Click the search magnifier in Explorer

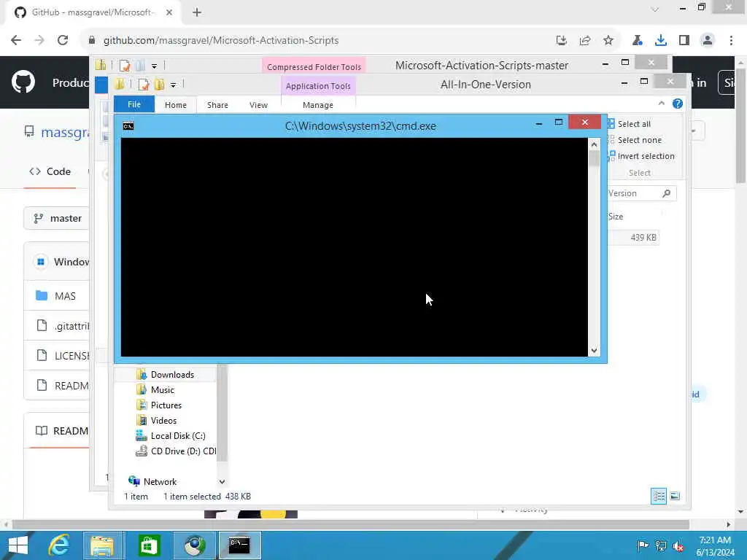pyautogui.click(x=666, y=192)
